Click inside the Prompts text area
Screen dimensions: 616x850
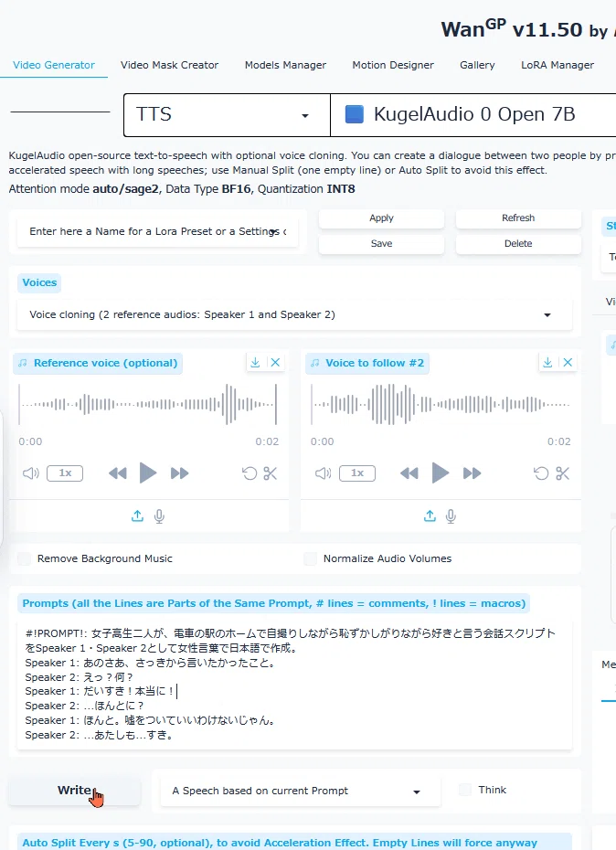point(294,685)
